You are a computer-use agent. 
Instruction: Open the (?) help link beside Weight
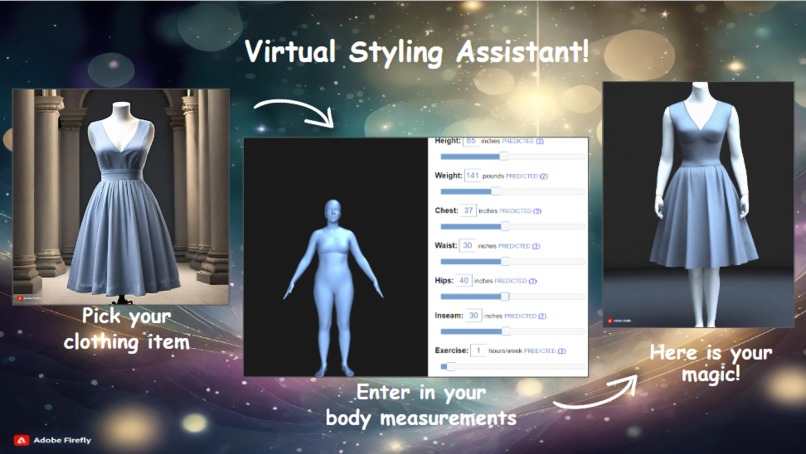(x=544, y=176)
